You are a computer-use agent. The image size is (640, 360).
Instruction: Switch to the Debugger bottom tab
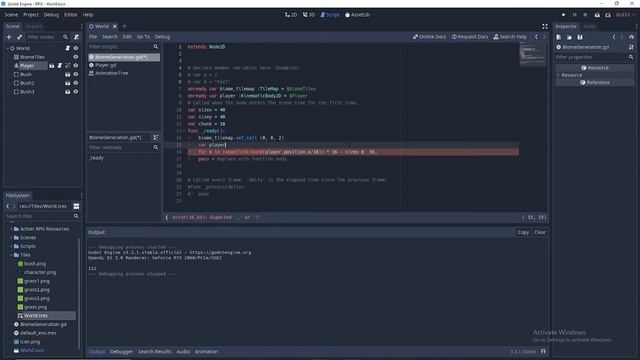point(121,351)
